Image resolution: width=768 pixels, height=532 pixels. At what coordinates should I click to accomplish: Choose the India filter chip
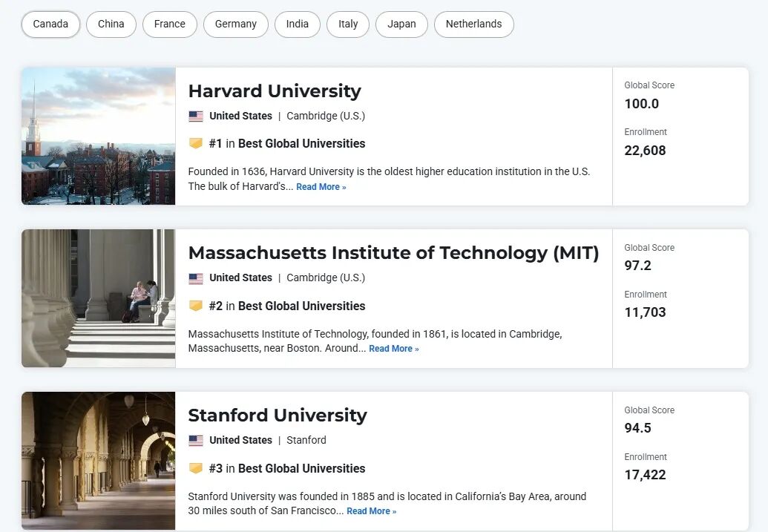298,24
